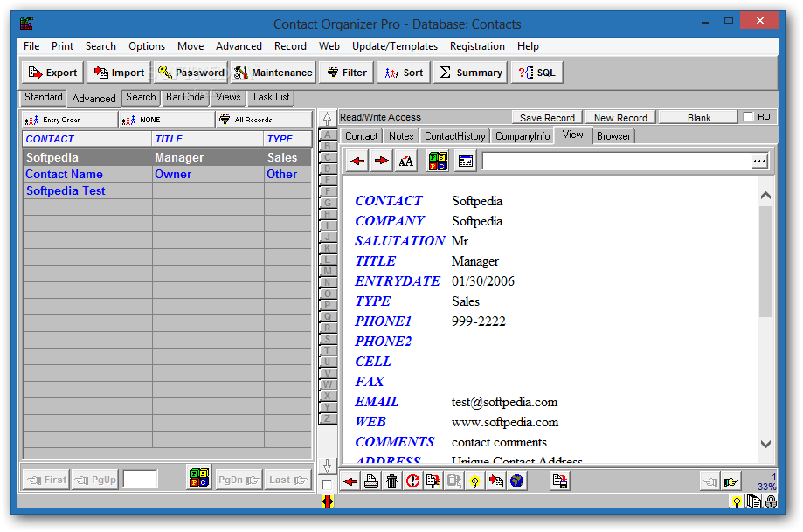Viewport: 803px width, 532px height.
Task: Open the CompanyInfo tab
Action: [523, 136]
